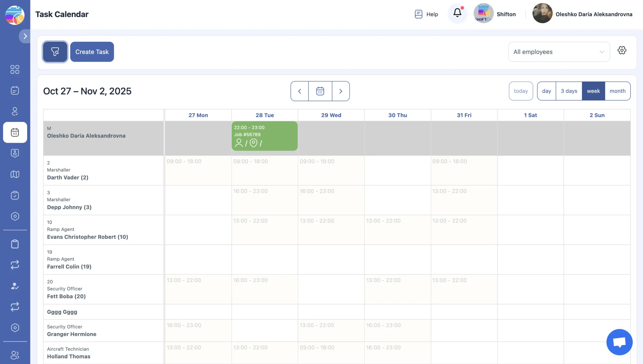The height and width of the screenshot is (364, 643).
Task: Open the live chat bubble
Action: [x=619, y=342]
